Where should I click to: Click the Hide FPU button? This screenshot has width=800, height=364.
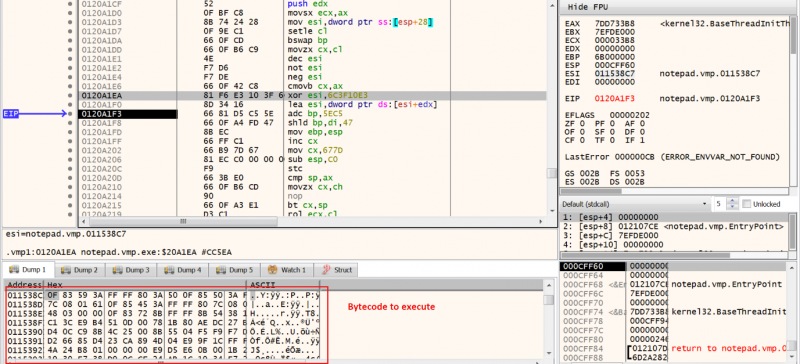pos(588,7)
